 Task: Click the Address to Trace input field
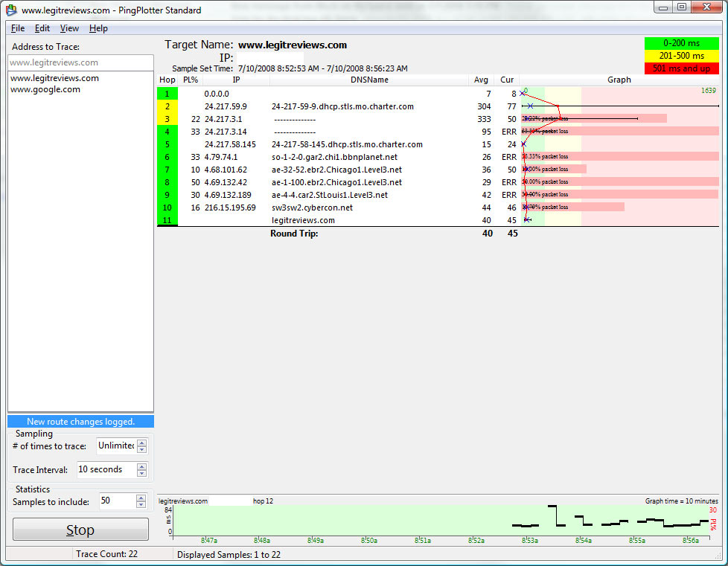[80, 62]
